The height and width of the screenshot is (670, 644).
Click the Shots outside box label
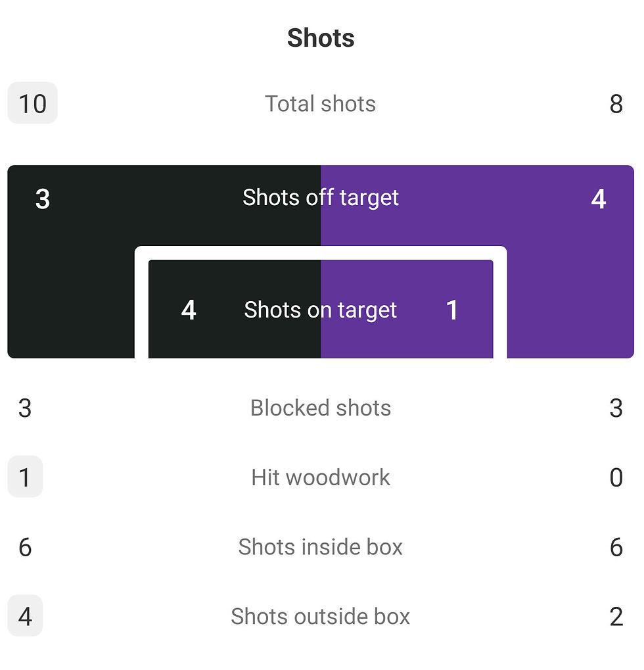click(320, 616)
